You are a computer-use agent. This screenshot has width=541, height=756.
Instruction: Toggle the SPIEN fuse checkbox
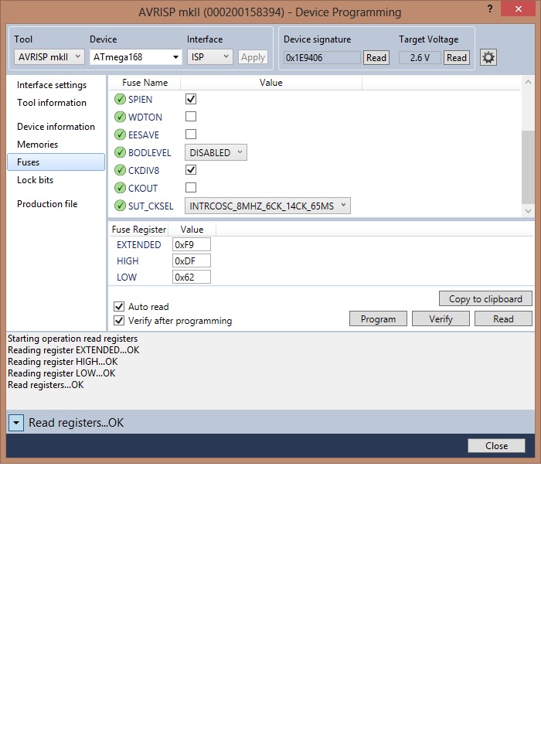pyautogui.click(x=191, y=99)
